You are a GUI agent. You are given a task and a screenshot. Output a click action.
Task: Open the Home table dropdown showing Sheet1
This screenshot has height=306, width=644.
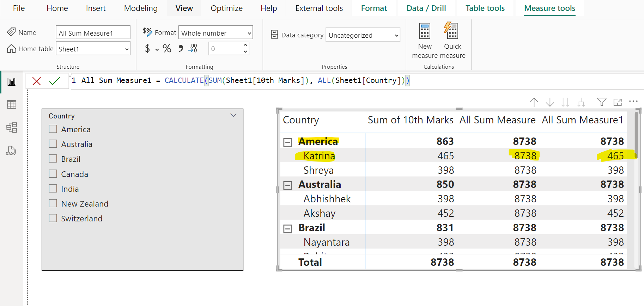click(x=93, y=49)
